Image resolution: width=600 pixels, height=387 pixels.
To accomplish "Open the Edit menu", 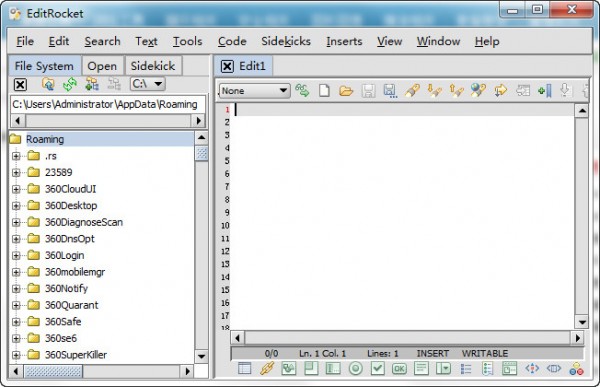I will [x=59, y=41].
